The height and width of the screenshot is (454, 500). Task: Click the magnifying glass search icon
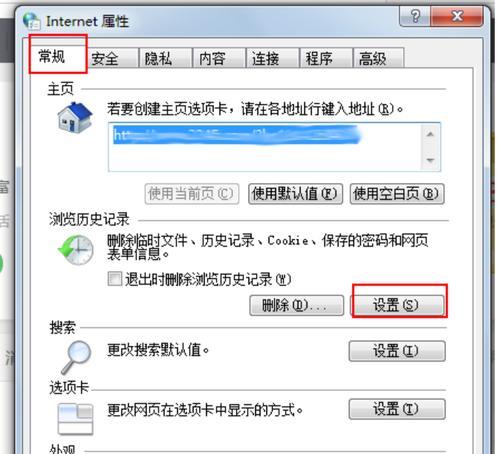[x=76, y=358]
